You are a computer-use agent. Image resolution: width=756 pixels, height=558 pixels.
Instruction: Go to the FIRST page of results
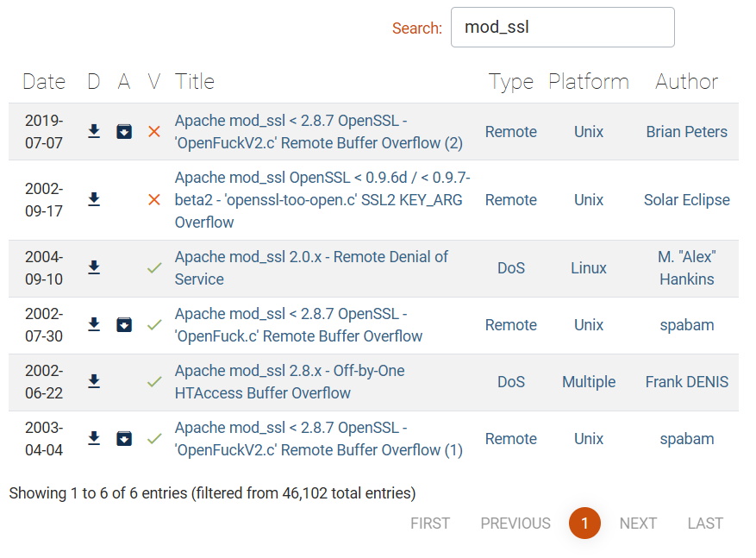coord(430,524)
